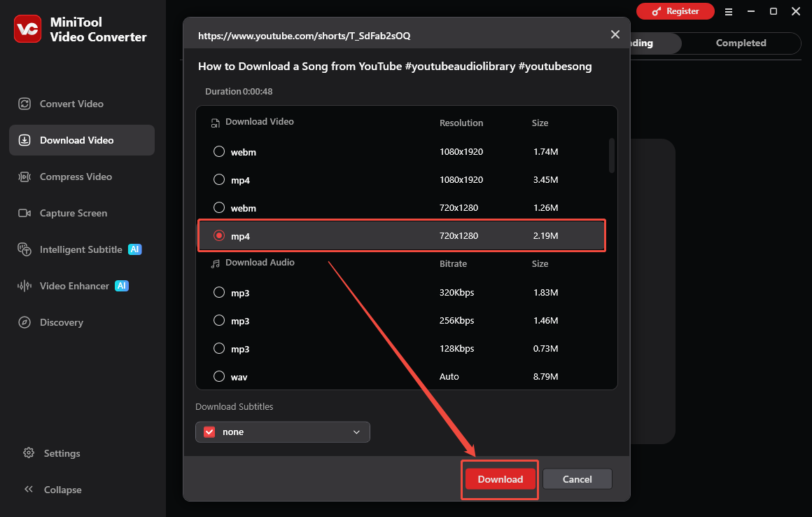Click the Convert Video sidebar icon
Screen dimensions: 812x517
pyautogui.click(x=24, y=104)
